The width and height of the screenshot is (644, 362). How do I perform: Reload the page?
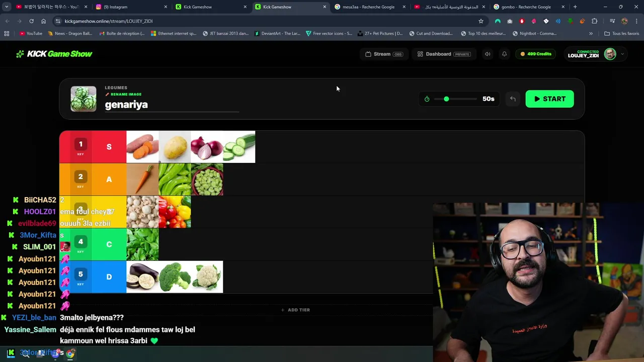[31, 21]
